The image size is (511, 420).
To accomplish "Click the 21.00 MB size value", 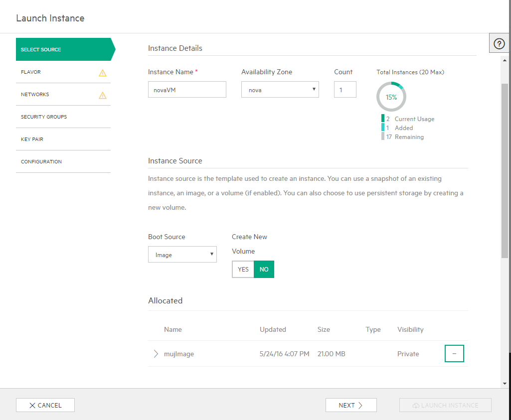I will coord(331,354).
